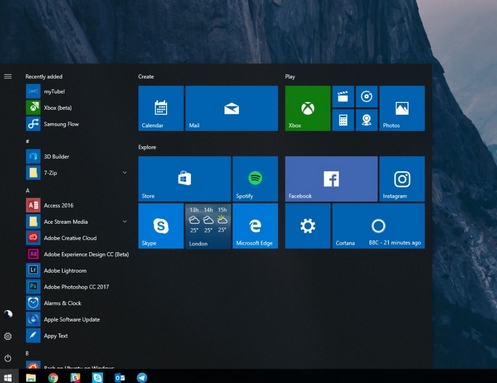
Task: Launch the Skype tile
Action: tap(161, 226)
